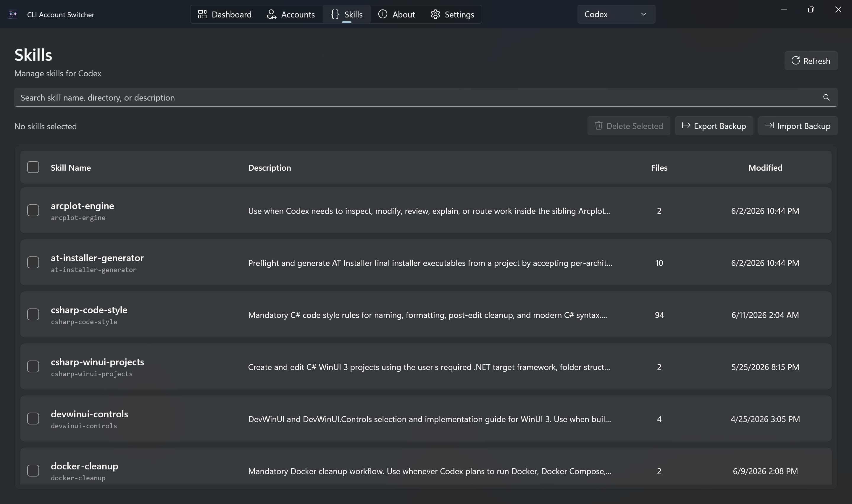This screenshot has width=852, height=504.
Task: Open the Dashboard tab
Action: point(225,14)
